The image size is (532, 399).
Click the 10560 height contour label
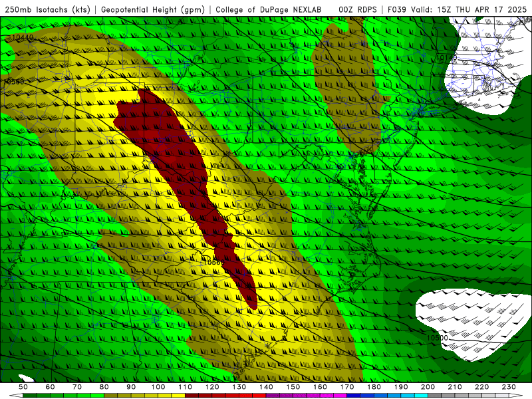tap(213, 262)
